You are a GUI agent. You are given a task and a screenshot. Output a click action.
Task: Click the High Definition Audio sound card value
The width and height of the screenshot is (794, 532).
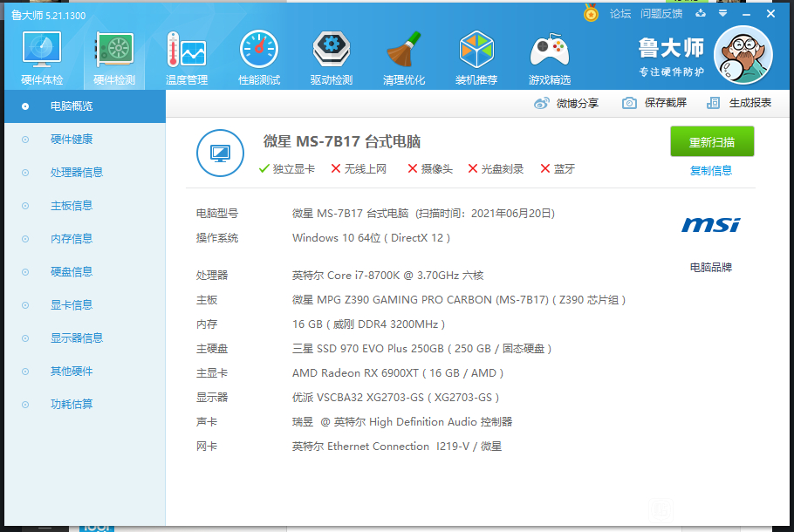pyautogui.click(x=402, y=422)
